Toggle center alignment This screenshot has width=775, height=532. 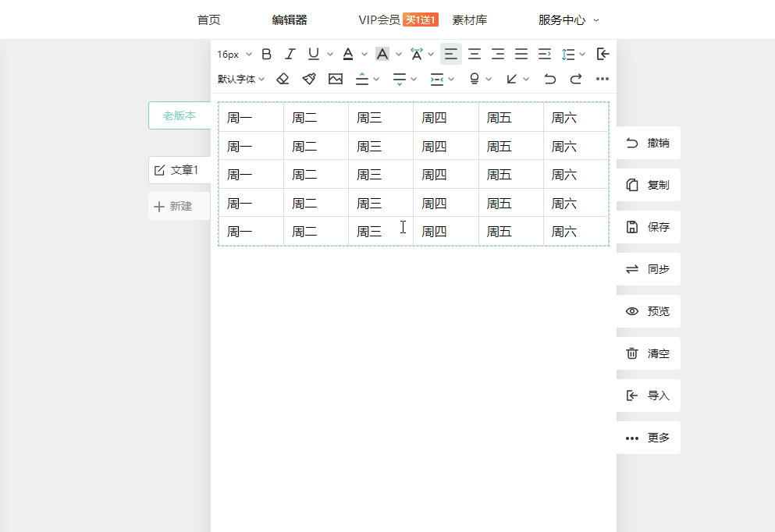click(475, 54)
